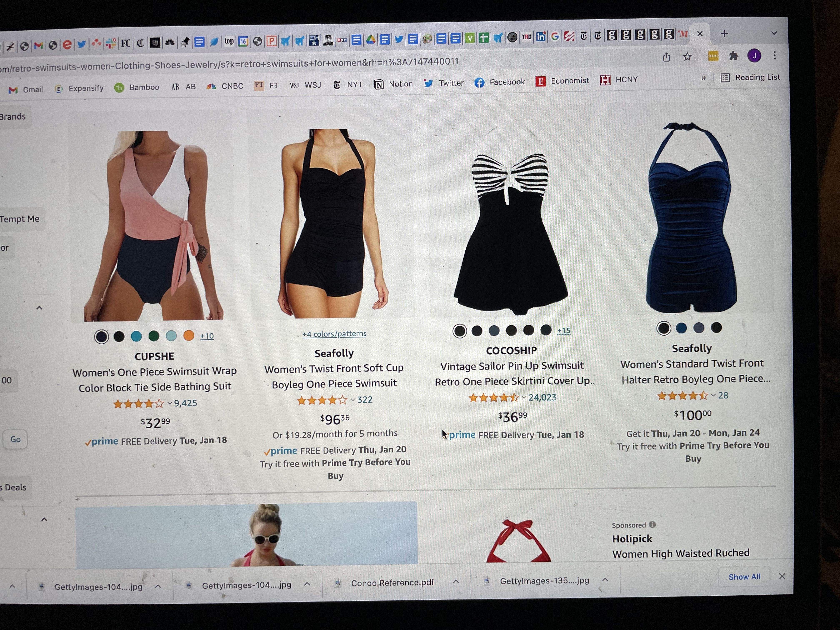
Task: Open the Google Calendar tab showing 16
Action: click(243, 41)
